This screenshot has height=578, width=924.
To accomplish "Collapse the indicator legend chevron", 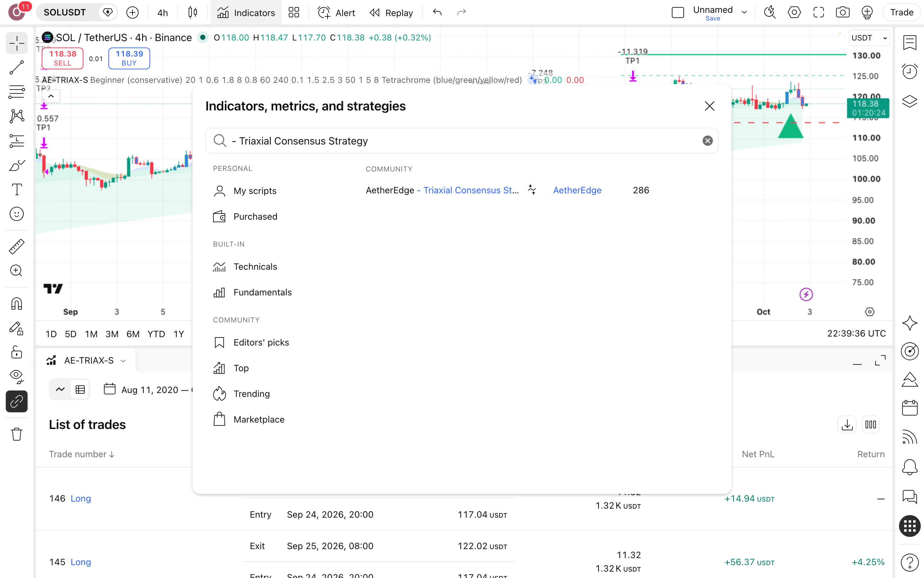I will (51, 96).
